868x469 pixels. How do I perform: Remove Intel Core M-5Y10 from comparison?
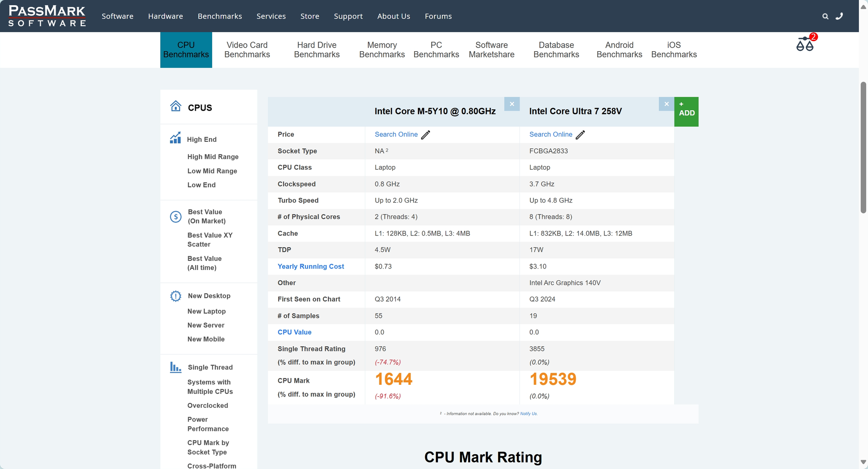[512, 104]
